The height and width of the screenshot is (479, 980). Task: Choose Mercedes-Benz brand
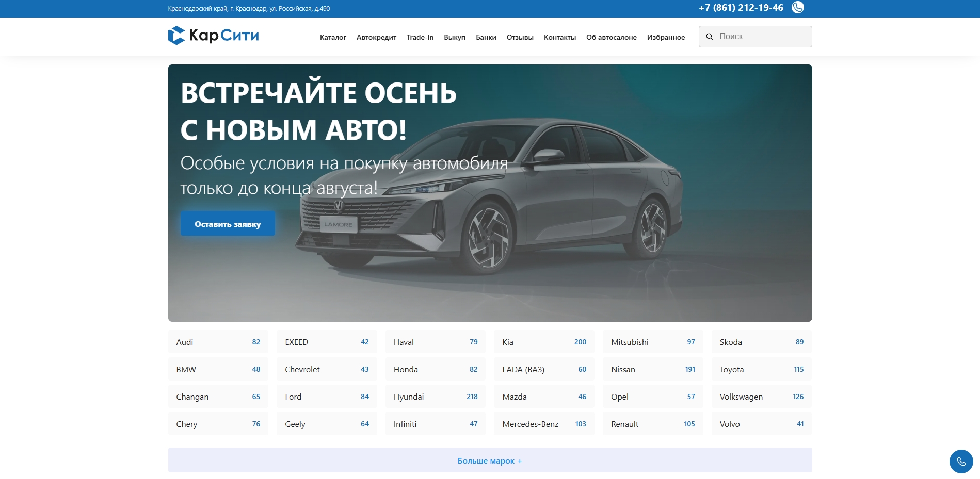(544, 424)
